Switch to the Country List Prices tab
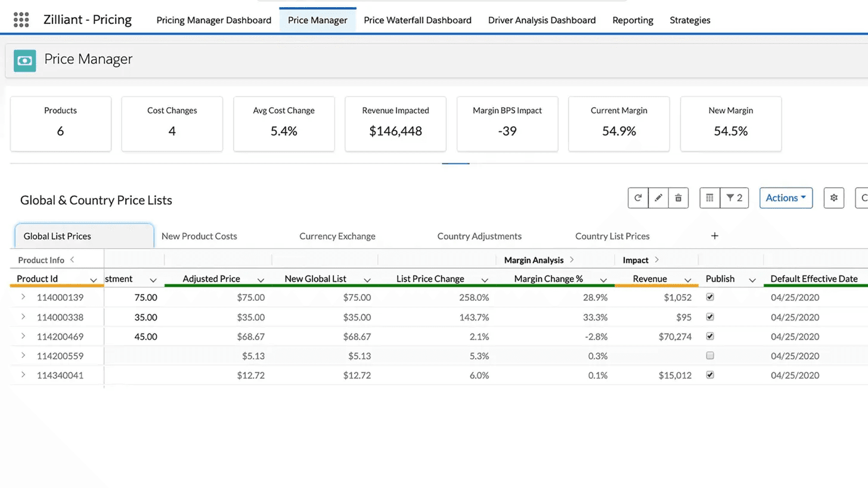The width and height of the screenshot is (868, 488). point(612,236)
